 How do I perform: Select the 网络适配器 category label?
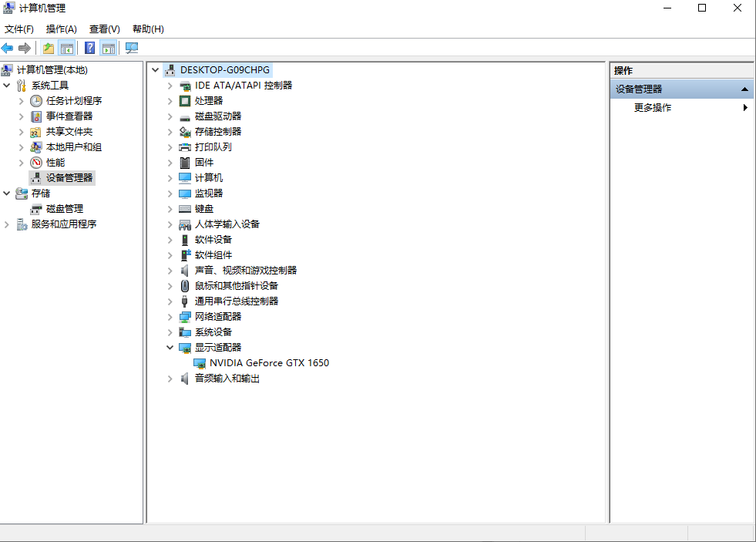tap(218, 317)
